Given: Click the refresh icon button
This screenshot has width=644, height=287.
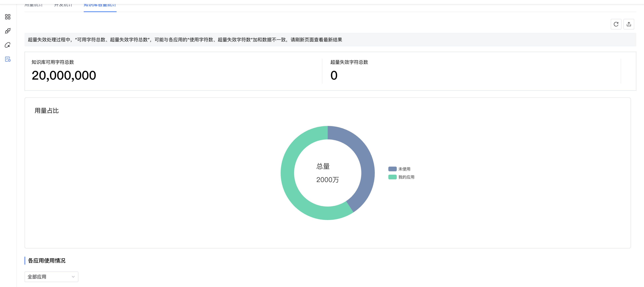Looking at the screenshot, I should tap(616, 24).
